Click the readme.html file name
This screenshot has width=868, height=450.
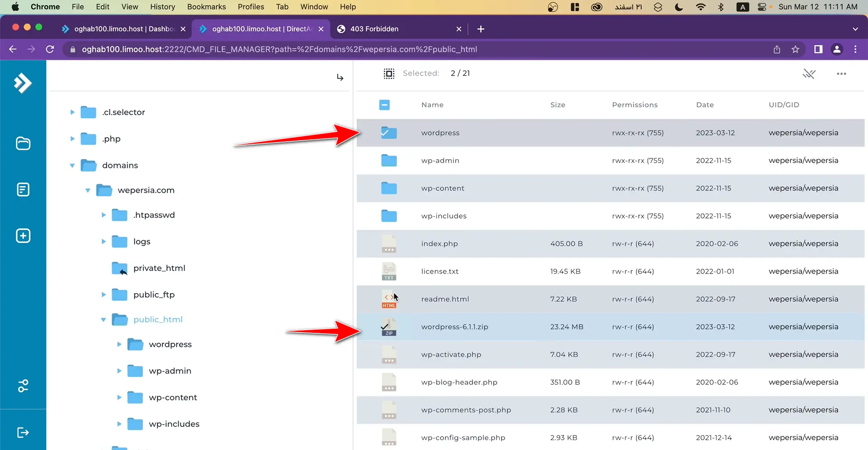point(445,299)
